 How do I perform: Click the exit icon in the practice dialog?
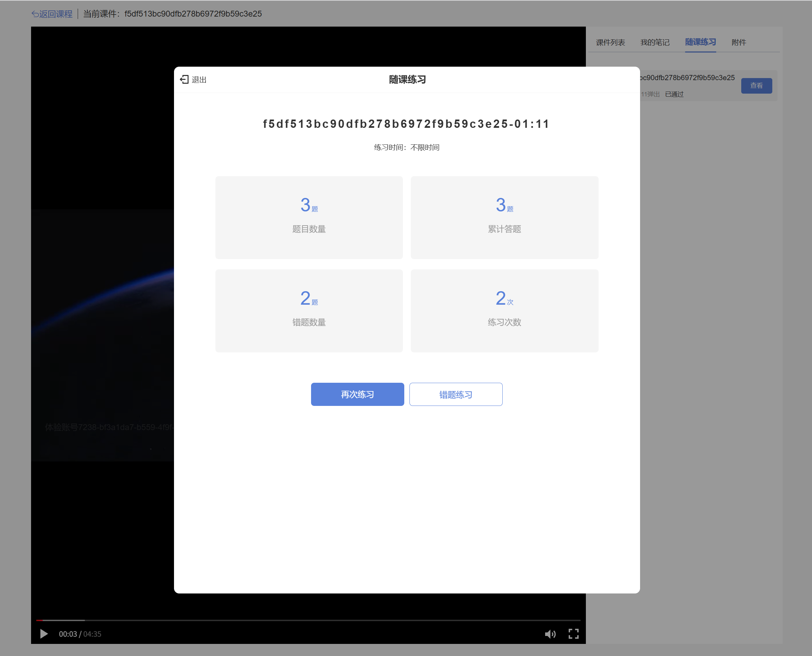point(184,79)
